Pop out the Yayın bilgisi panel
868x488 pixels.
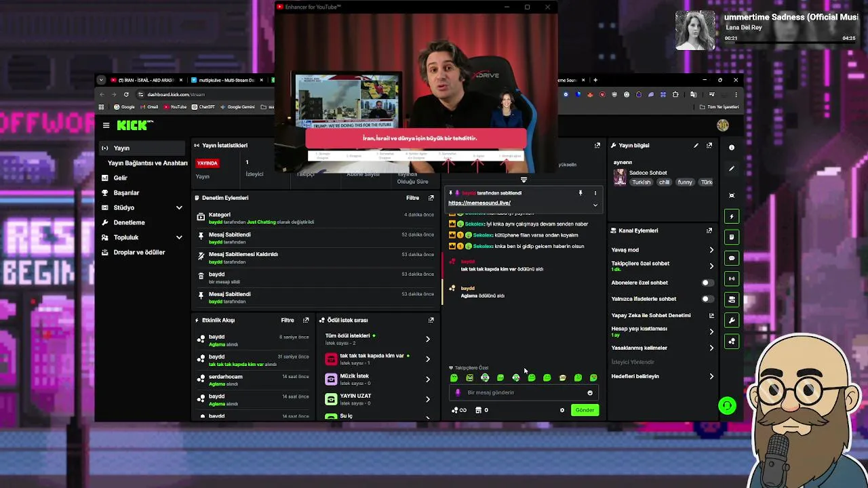point(709,145)
